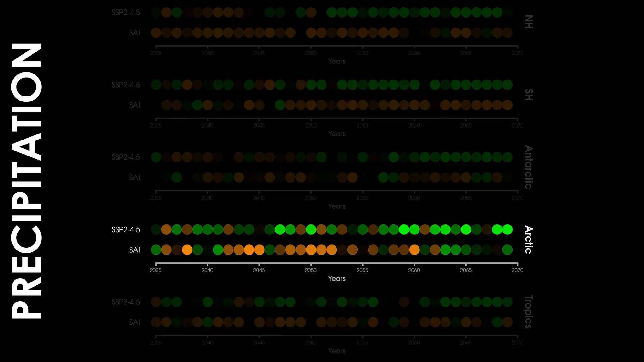Viewport: 644px width, 362px height.
Task: Click the first green dot in Arctic SAI row
Action: tap(156, 250)
